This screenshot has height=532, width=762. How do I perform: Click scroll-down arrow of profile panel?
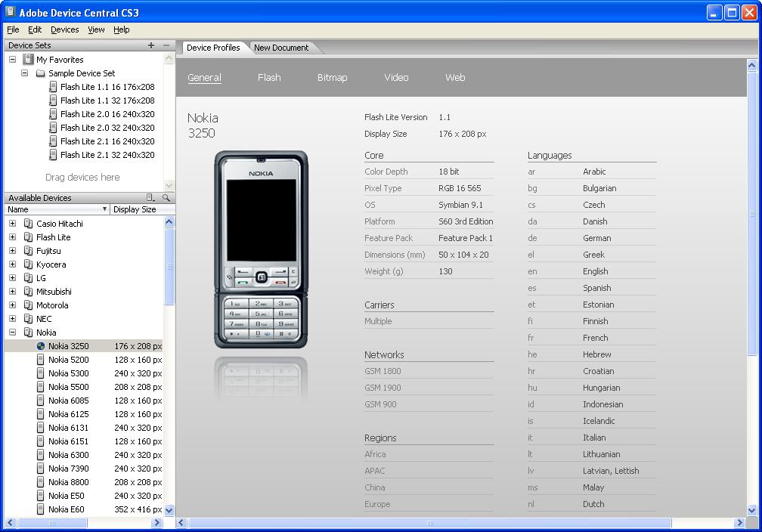(751, 510)
